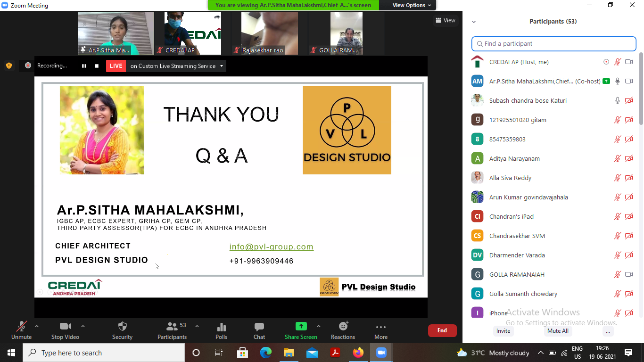The height and width of the screenshot is (362, 644).
Task: Expand the arrow beside Share Screen
Action: [319, 326]
